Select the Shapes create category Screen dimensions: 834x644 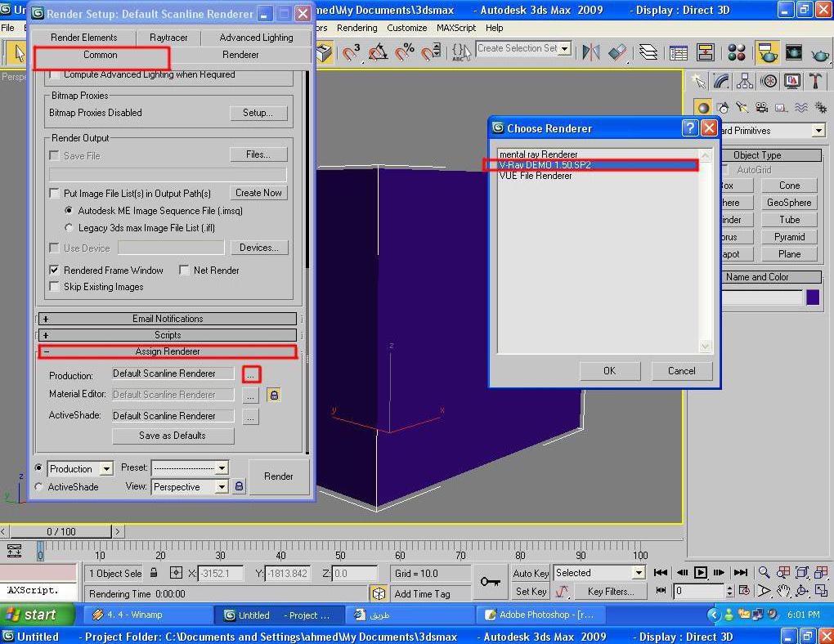(x=722, y=107)
